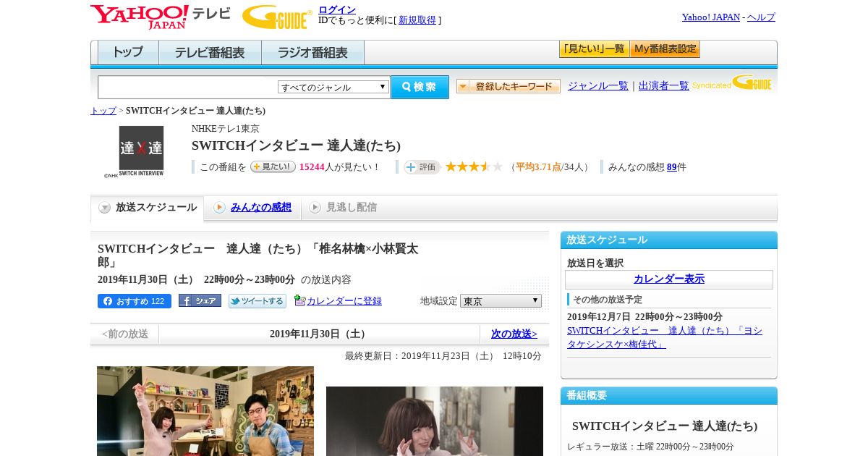
Task: Click the calendar icon beside カレンダーに登録
Action: coord(299,300)
